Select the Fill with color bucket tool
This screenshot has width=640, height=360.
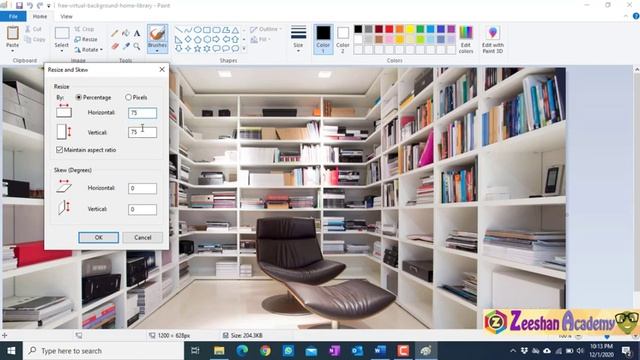[x=126, y=33]
